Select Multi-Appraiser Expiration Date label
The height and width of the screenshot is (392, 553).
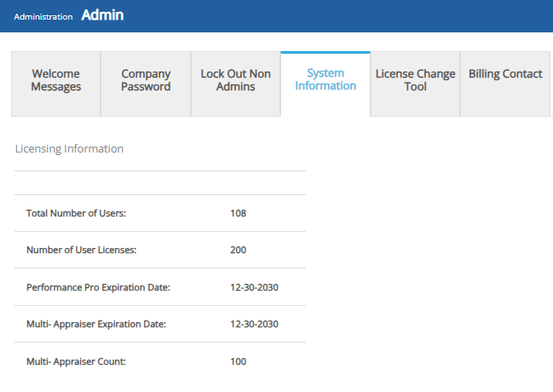tap(95, 325)
